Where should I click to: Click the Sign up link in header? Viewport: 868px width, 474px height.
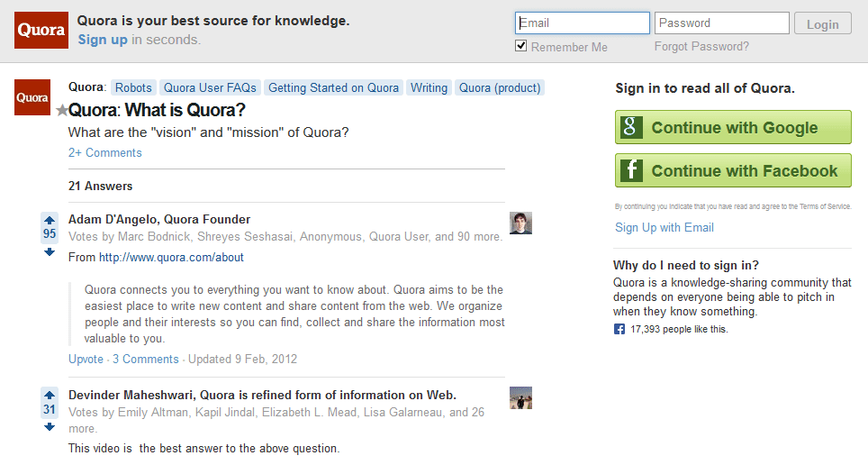tap(103, 40)
